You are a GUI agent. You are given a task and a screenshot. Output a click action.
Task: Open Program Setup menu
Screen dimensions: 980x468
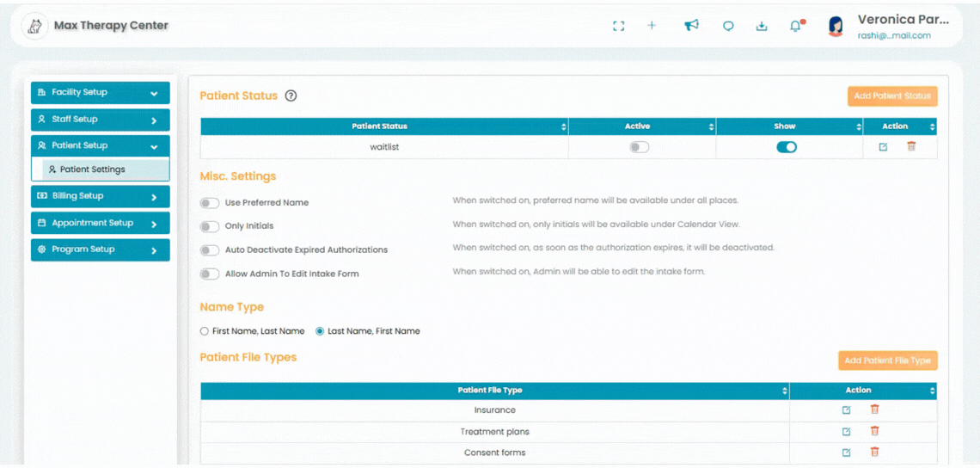pos(100,249)
